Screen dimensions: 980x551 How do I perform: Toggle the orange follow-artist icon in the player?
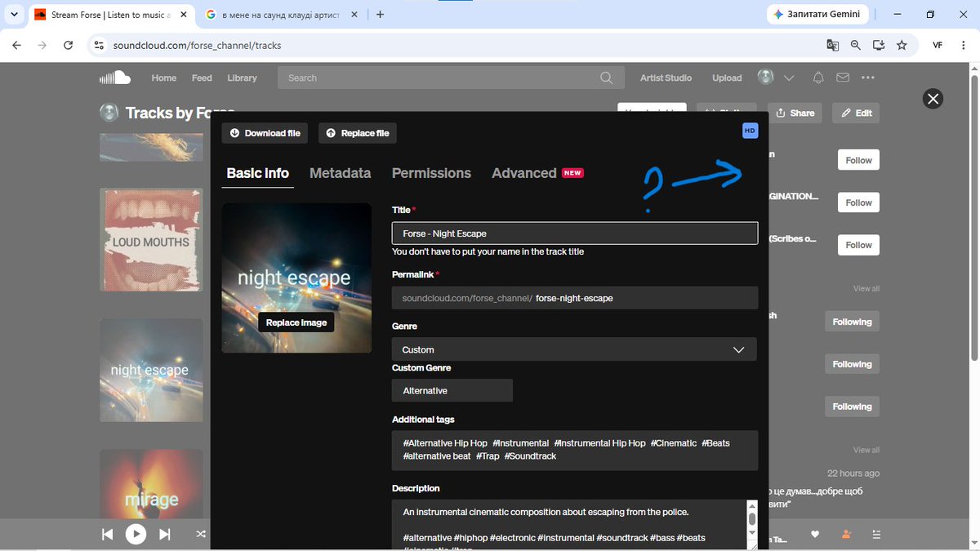(x=845, y=534)
